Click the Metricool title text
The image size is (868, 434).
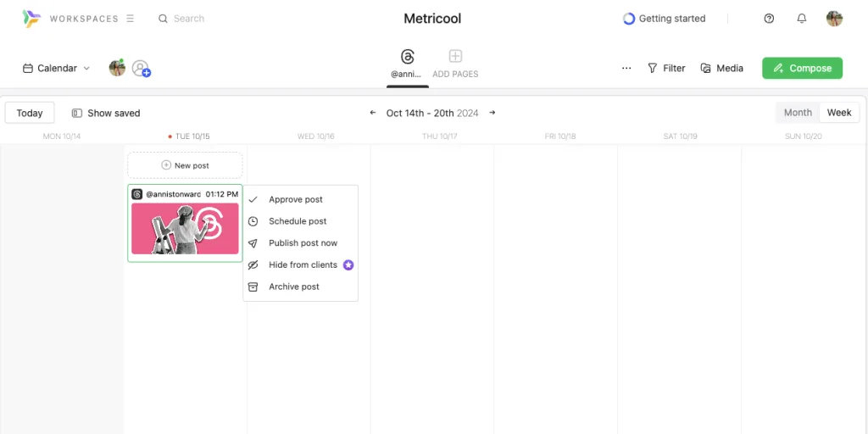click(x=432, y=19)
